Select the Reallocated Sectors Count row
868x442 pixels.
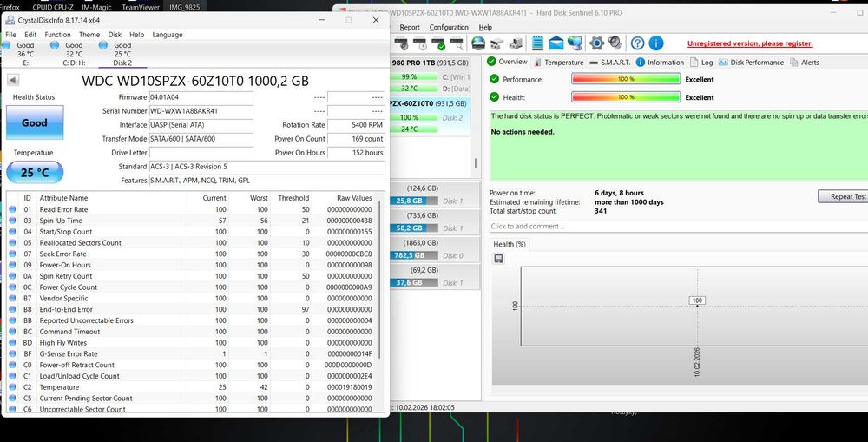191,242
